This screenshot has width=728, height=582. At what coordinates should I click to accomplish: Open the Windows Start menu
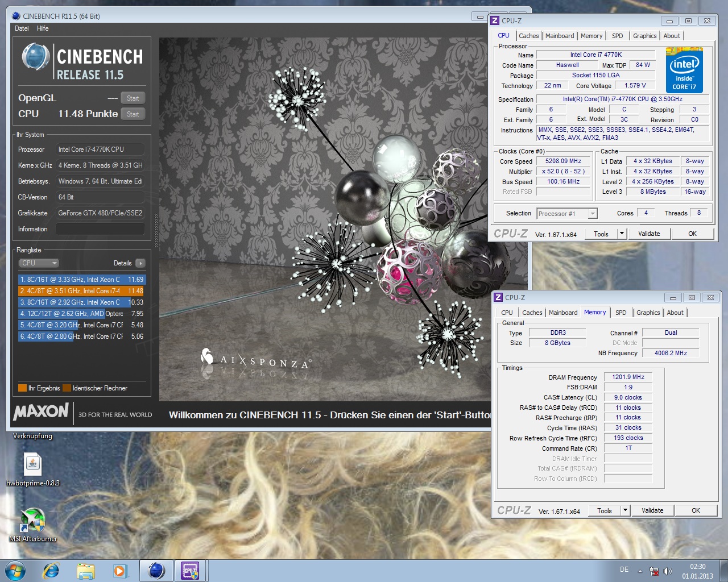pyautogui.click(x=15, y=570)
